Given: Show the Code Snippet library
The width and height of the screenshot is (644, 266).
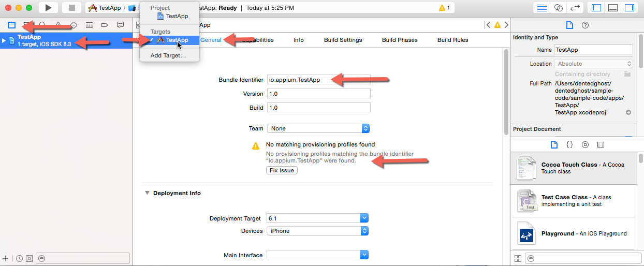Looking at the screenshot, I should tap(569, 144).
